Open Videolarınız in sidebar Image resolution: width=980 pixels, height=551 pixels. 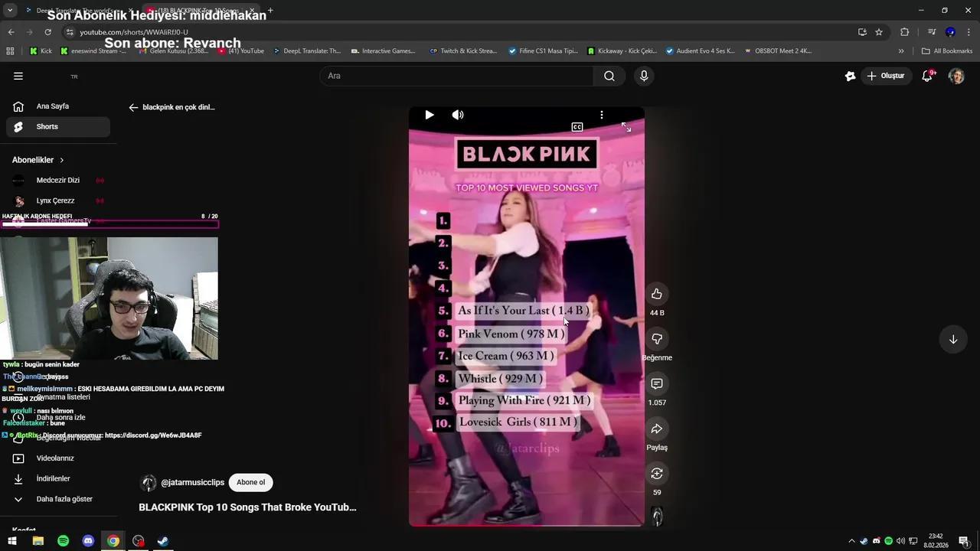tap(58, 458)
